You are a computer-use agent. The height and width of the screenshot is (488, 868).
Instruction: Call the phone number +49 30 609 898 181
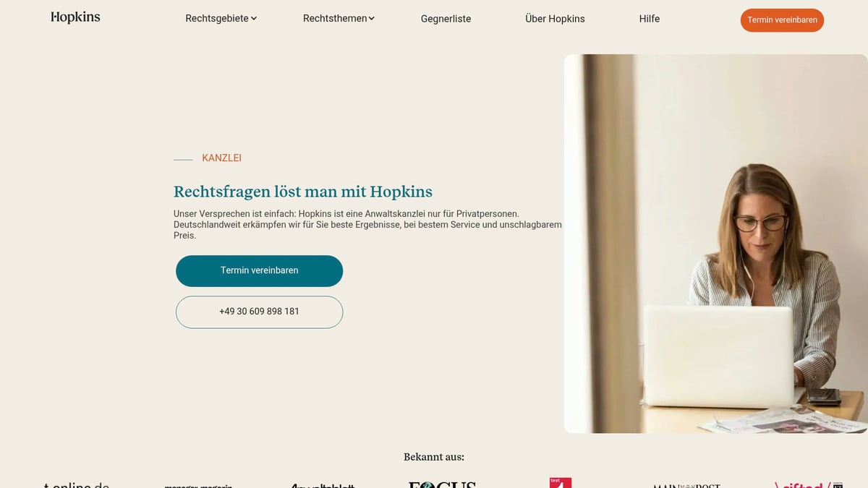(x=259, y=312)
